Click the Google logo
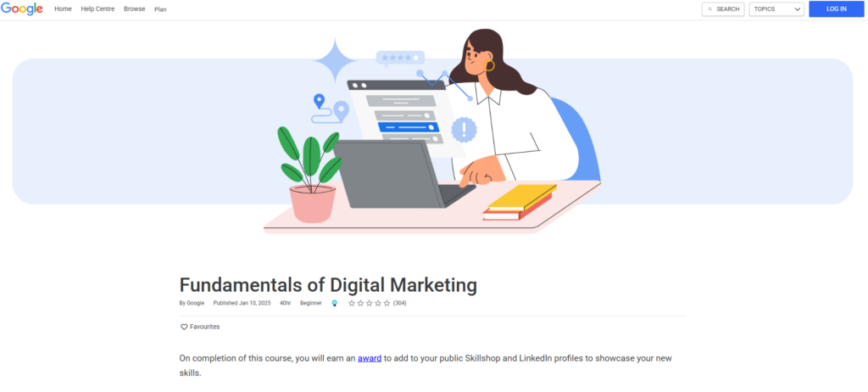The image size is (868, 392). coord(21,8)
